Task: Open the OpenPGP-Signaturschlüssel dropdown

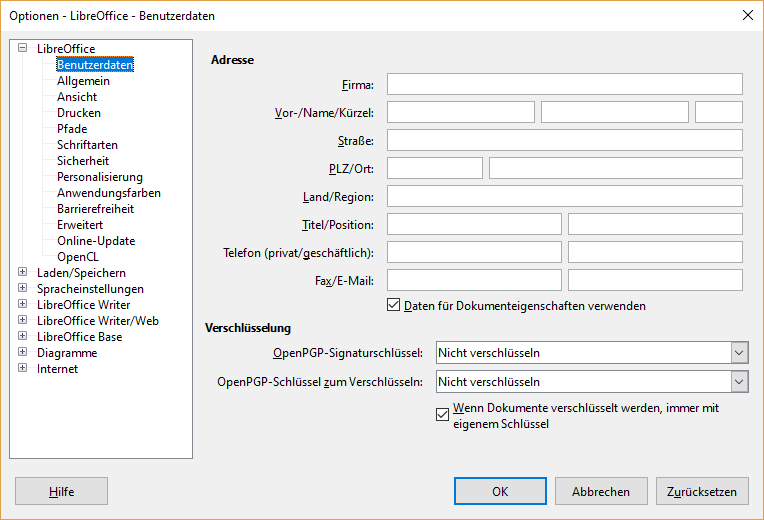Action: click(739, 353)
